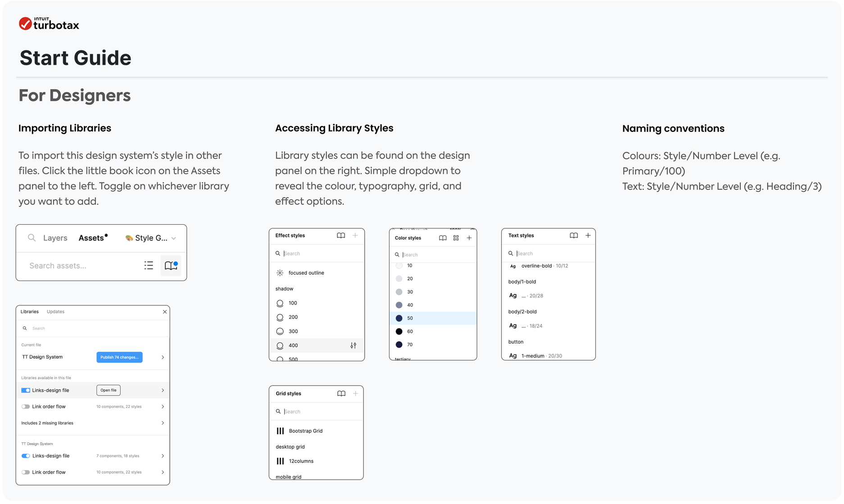Image resolution: width=844 pixels, height=504 pixels.
Task: Open the Updates tab in dialog
Action: 55,312
